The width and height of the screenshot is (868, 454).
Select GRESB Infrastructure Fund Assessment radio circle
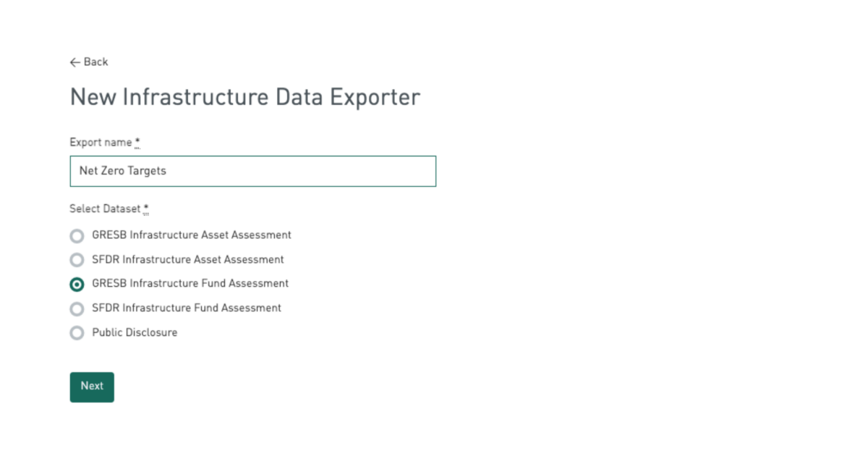77,285
